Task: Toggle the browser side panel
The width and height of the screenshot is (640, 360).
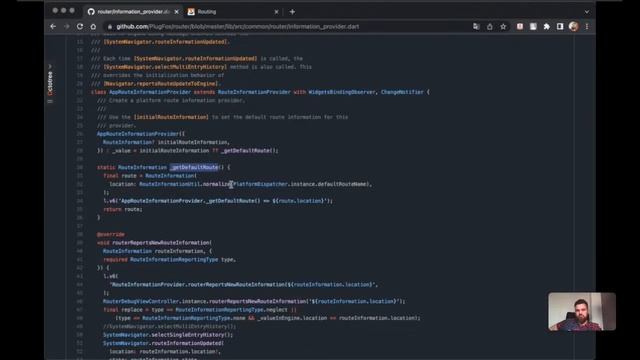Action: [x=560, y=27]
